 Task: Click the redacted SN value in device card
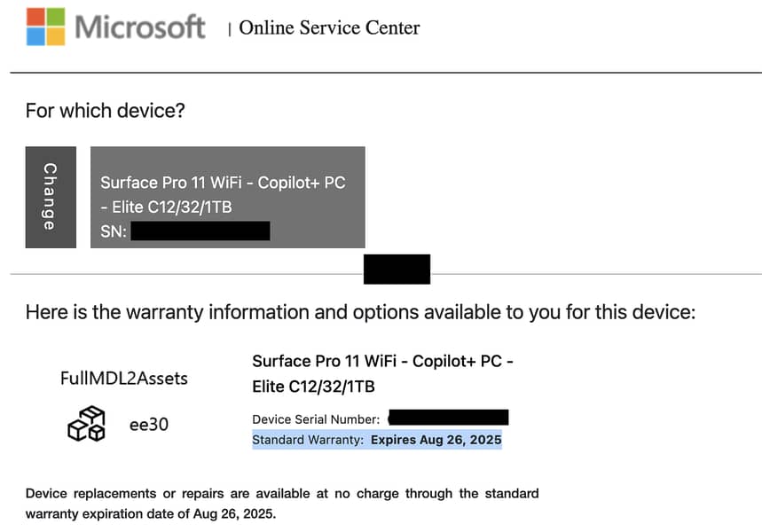pyautogui.click(x=200, y=231)
